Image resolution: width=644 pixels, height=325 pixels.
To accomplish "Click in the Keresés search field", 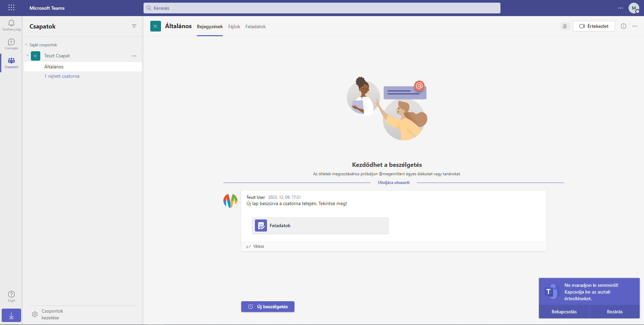I will (x=322, y=8).
